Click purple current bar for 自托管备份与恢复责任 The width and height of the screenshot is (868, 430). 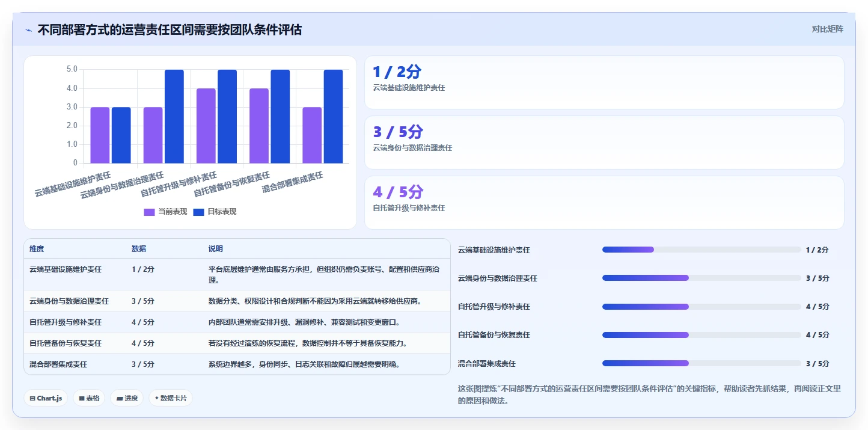pos(259,126)
